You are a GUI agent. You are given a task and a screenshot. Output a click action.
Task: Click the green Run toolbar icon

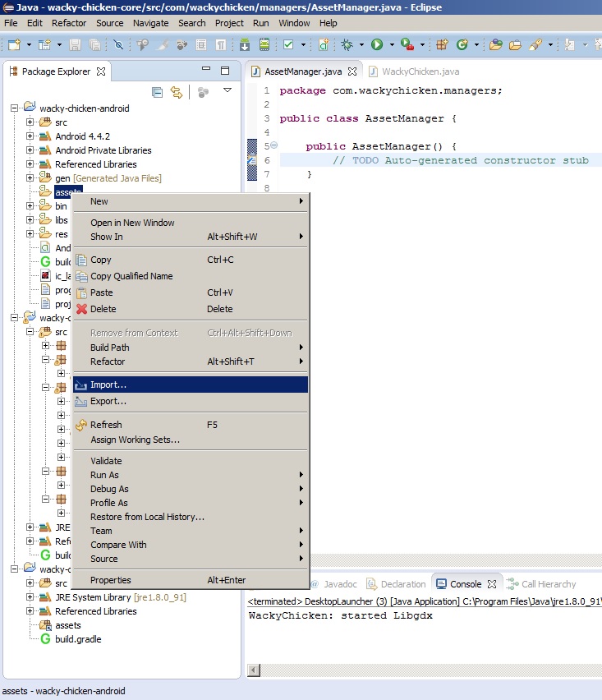click(x=377, y=44)
